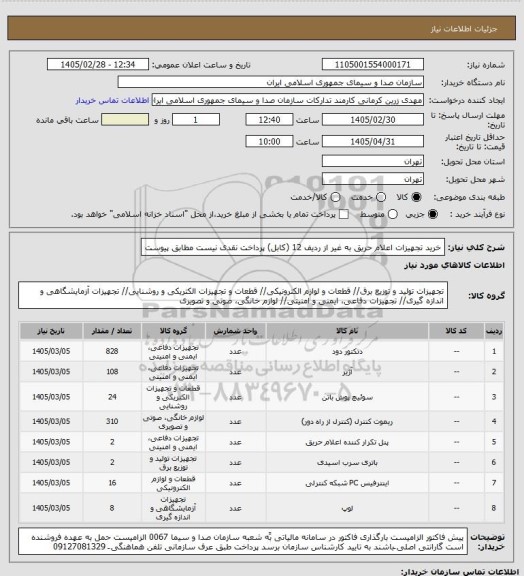Viewport: 524px width, 576px height.
Task: Click the general need description text box
Action: point(293,248)
